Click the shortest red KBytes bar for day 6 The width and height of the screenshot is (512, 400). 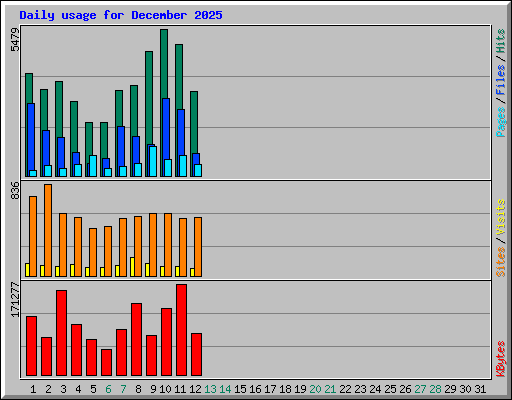pyautogui.click(x=107, y=363)
